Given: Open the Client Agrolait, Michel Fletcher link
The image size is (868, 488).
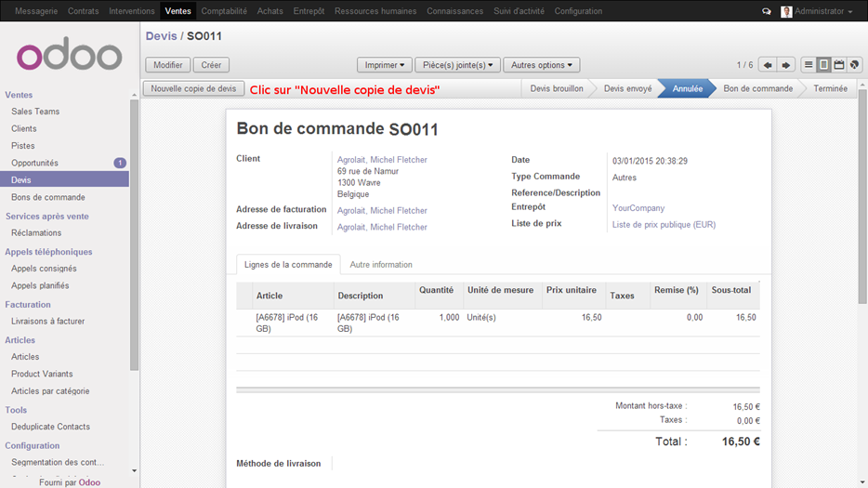Looking at the screenshot, I should pyautogui.click(x=382, y=160).
